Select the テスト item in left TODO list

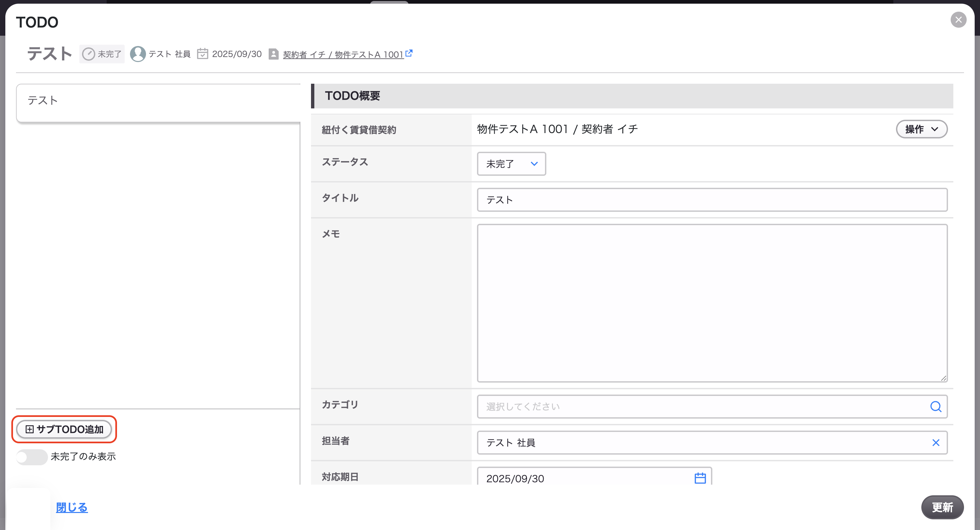tap(158, 103)
